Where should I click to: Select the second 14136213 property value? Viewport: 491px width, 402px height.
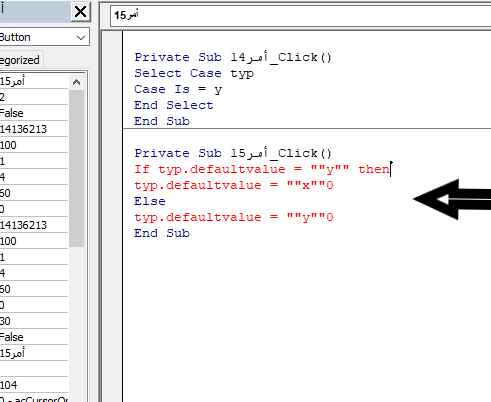33,225
